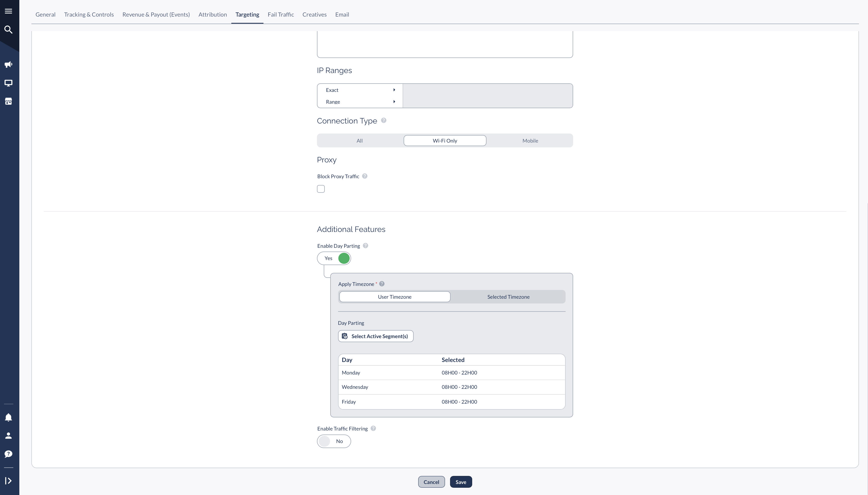The width and height of the screenshot is (868, 495).
Task: Open the storefront marketplace icon
Action: coord(9,101)
